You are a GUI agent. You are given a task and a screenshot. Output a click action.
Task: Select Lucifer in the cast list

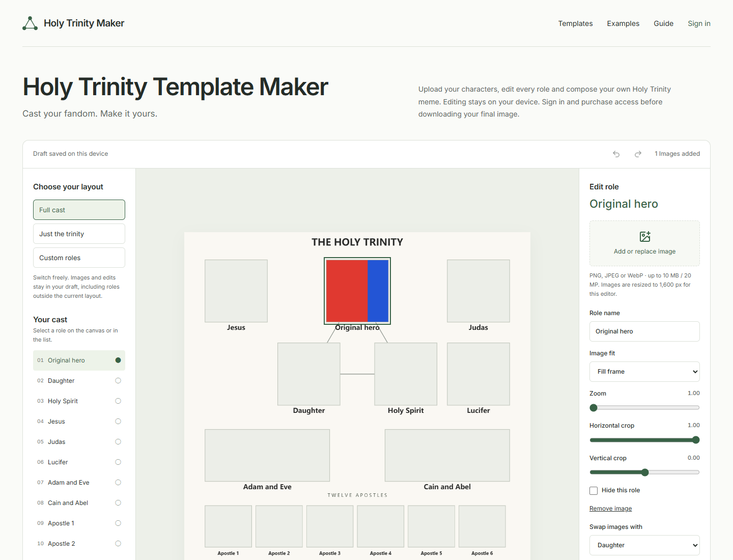[79, 462]
